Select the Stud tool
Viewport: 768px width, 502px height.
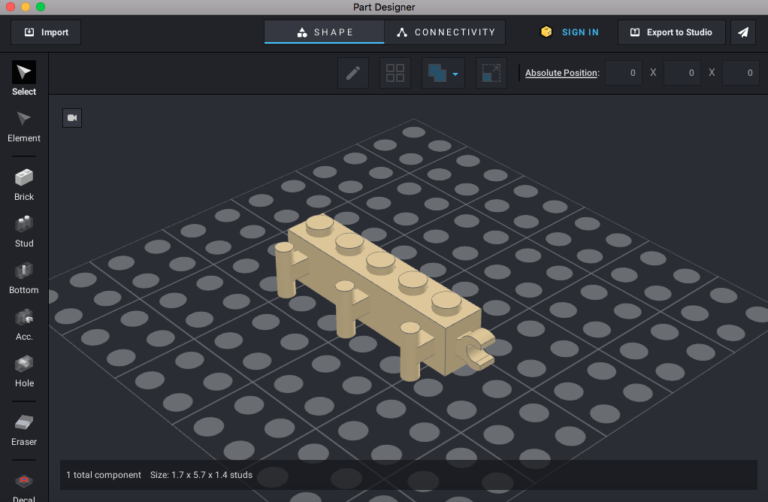24,232
